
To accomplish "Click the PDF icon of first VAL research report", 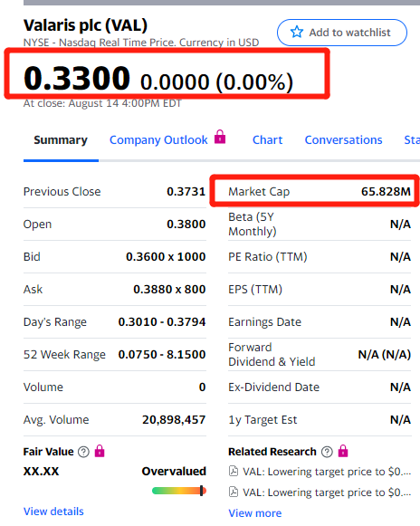I will 234,472.
